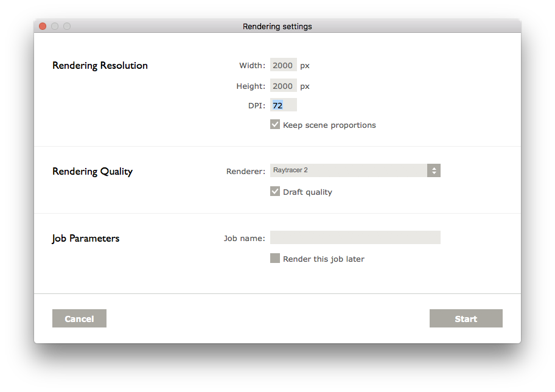Focus the Width pixel input field
The image size is (555, 392).
click(x=283, y=65)
